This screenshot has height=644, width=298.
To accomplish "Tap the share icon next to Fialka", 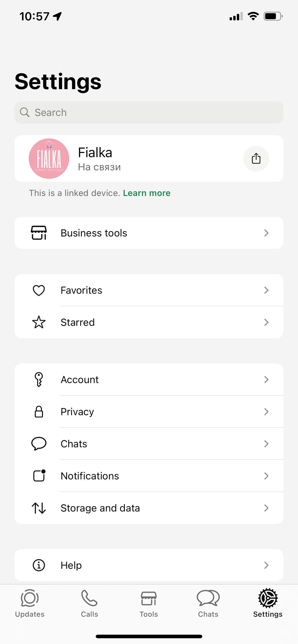I will pos(256,159).
